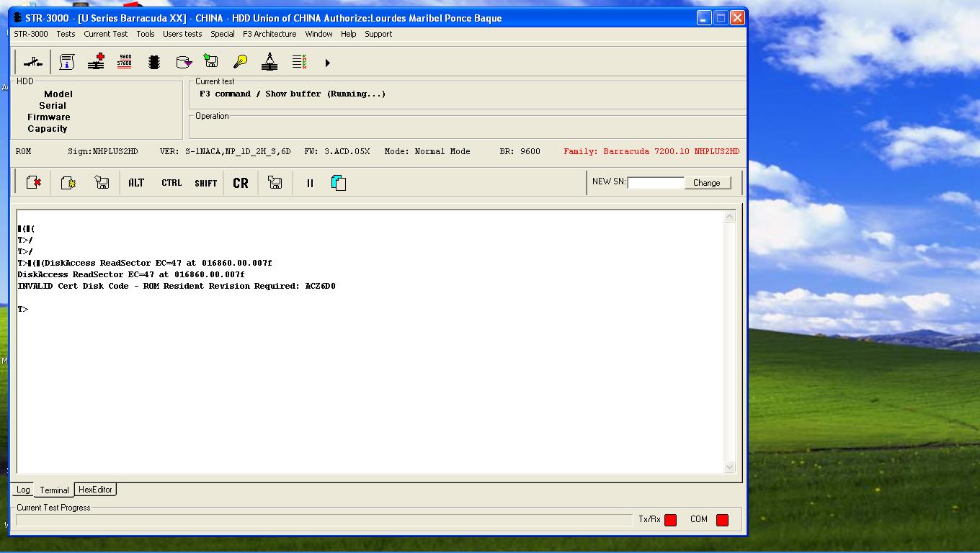Click 'Family: Barracuda 7200.10 NHPLUS2HD' text

point(651,151)
